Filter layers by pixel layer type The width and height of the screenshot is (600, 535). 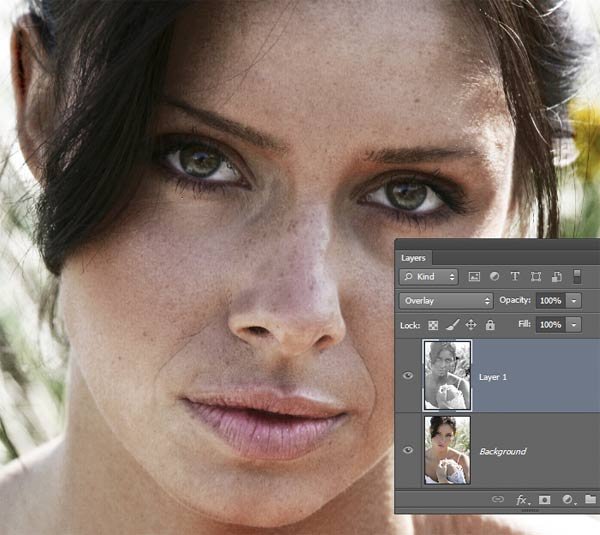pos(475,276)
